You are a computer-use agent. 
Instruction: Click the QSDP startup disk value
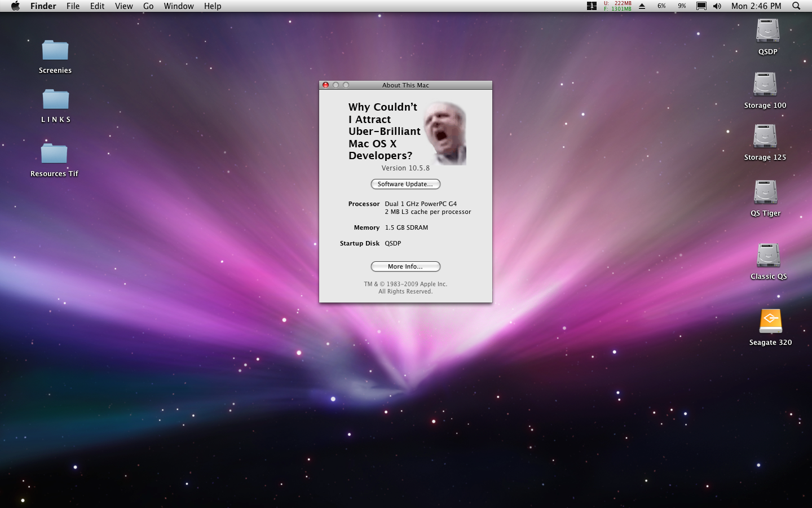[393, 243]
